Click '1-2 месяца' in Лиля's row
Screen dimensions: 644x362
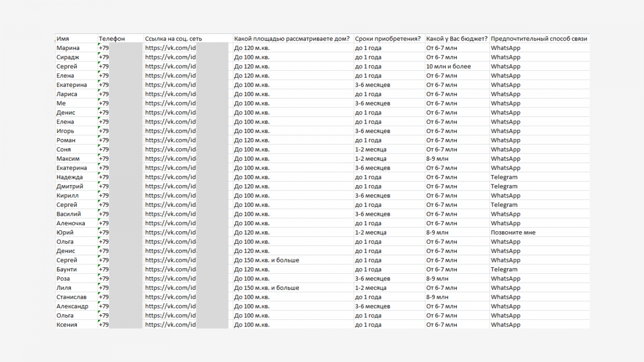pyautogui.click(x=371, y=288)
